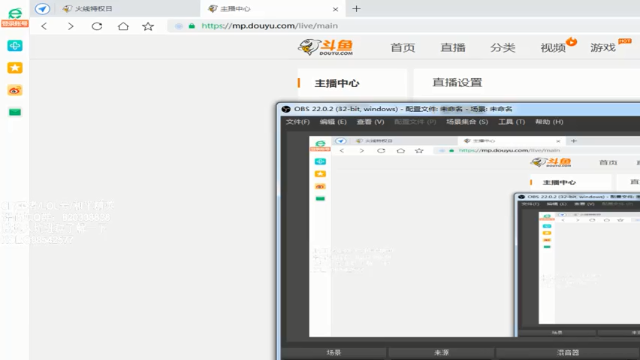Click the OBS logo in the title bar
640x360 pixels.
point(286,109)
